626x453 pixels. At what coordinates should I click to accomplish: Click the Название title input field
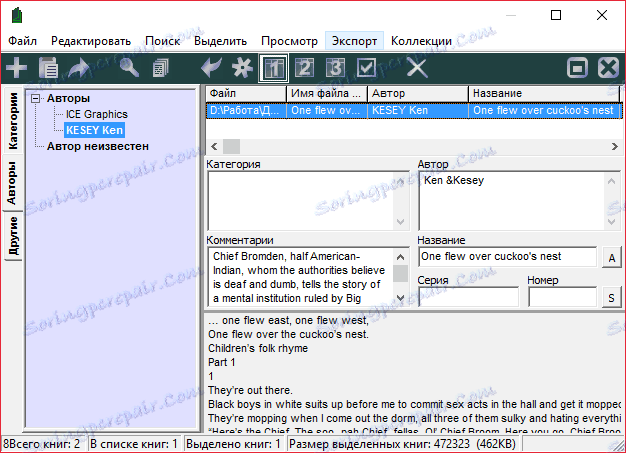point(507,257)
